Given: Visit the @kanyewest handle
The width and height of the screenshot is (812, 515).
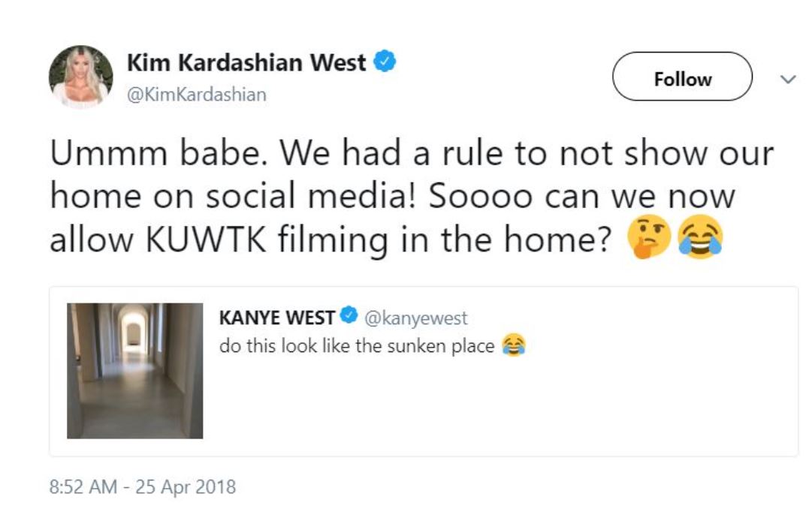Looking at the screenshot, I should point(415,318).
